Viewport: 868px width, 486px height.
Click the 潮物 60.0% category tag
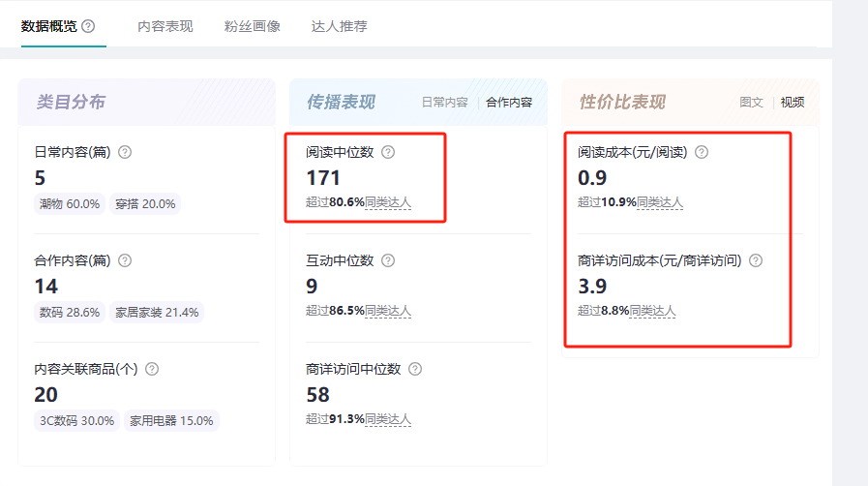point(70,204)
